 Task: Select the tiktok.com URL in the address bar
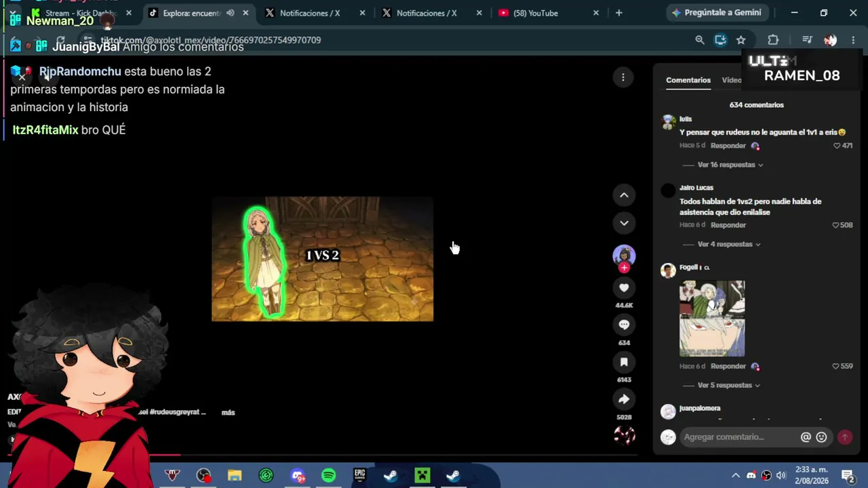coord(211,40)
